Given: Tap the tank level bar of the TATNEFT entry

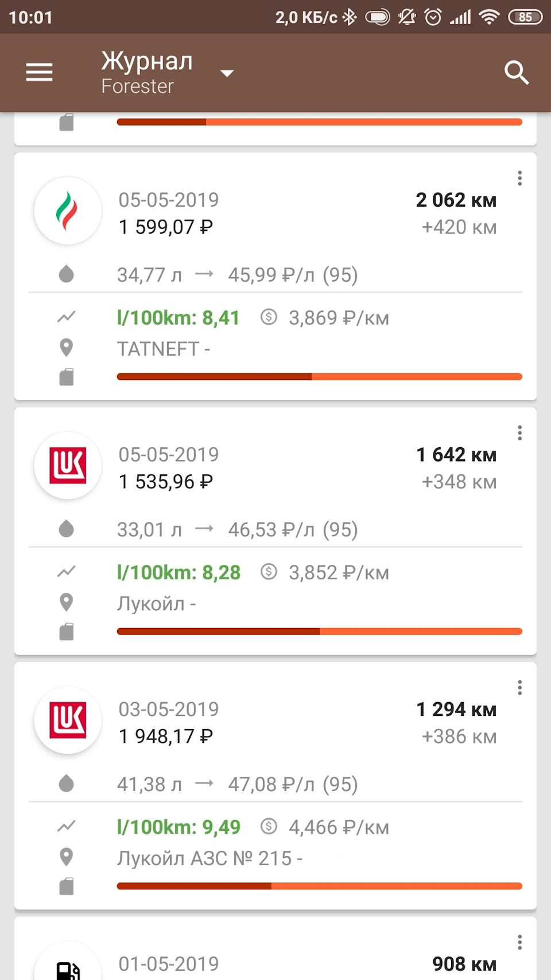Looking at the screenshot, I should 319,377.
